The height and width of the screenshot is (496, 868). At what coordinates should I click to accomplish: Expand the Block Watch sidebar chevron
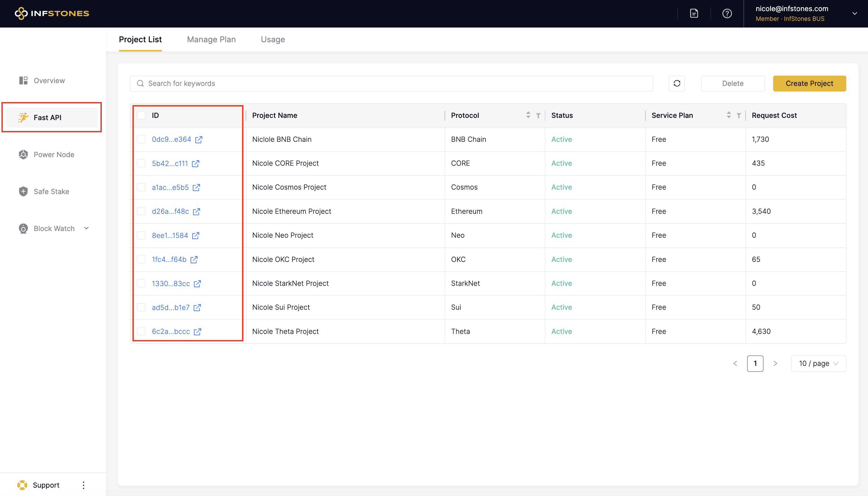(87, 228)
